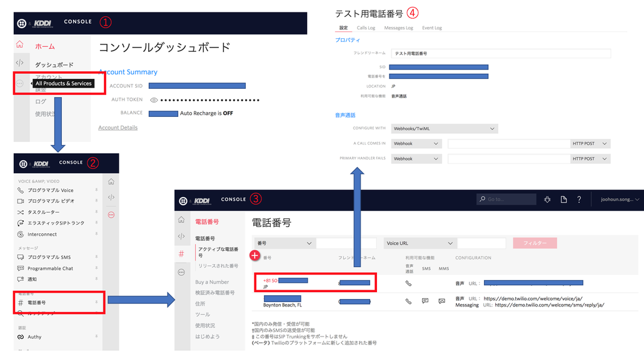Viewport: 644px width, 359px height.
Task: Click the shuffle icon beside タスクルーター
Action: click(21, 212)
